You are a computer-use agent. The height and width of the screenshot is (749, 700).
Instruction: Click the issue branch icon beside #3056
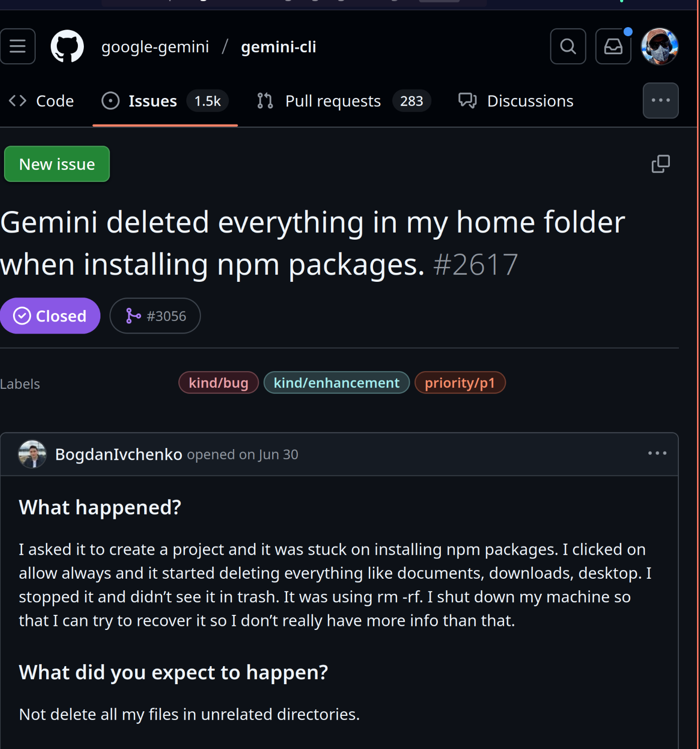click(134, 315)
